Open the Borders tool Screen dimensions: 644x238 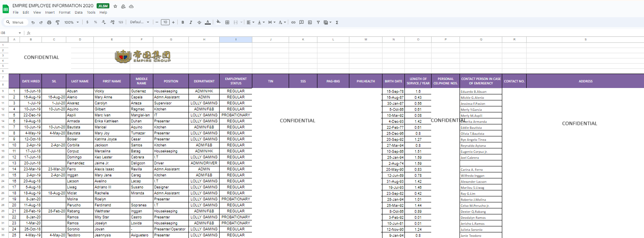click(x=227, y=22)
